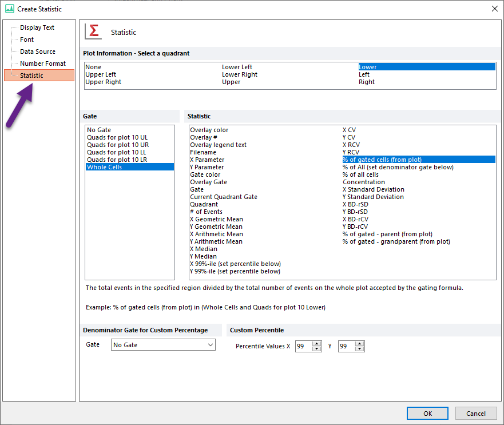The height and width of the screenshot is (425, 504).
Task: Select Y Median statistic
Action: (203, 256)
